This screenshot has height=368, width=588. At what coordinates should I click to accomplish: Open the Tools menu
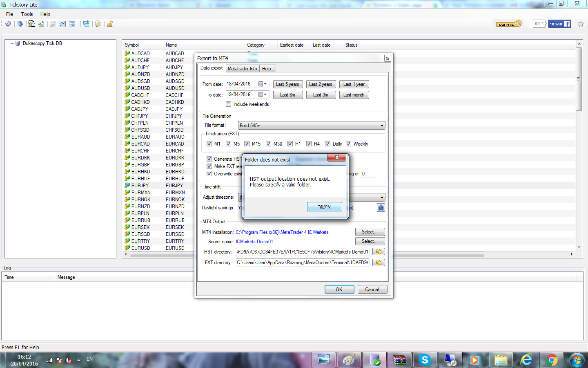[27, 14]
